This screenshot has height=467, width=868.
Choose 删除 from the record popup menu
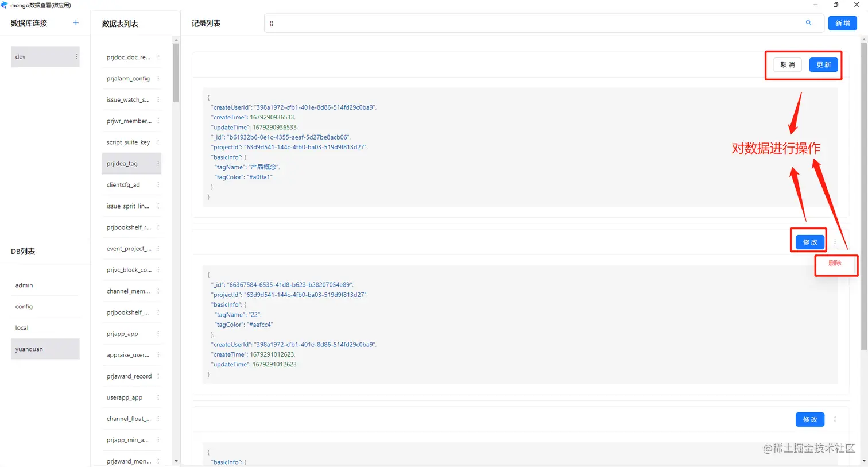[x=835, y=263]
